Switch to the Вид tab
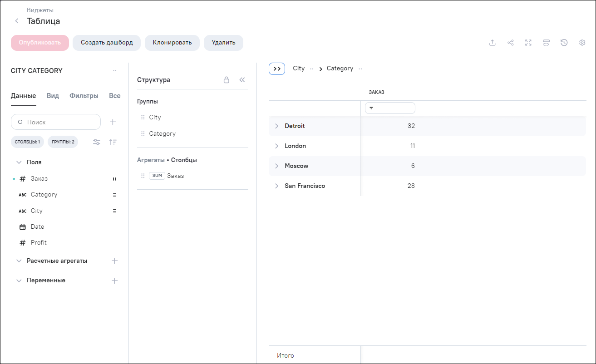This screenshot has width=596, height=364. point(53,96)
